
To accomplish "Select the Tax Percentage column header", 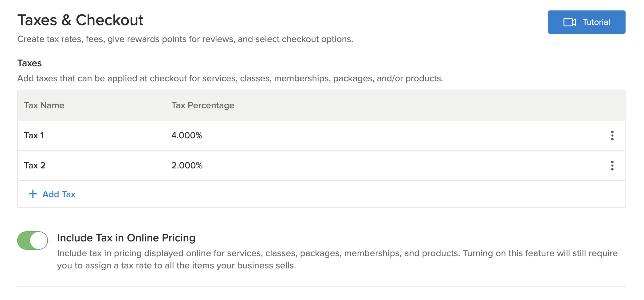I will pos(203,105).
